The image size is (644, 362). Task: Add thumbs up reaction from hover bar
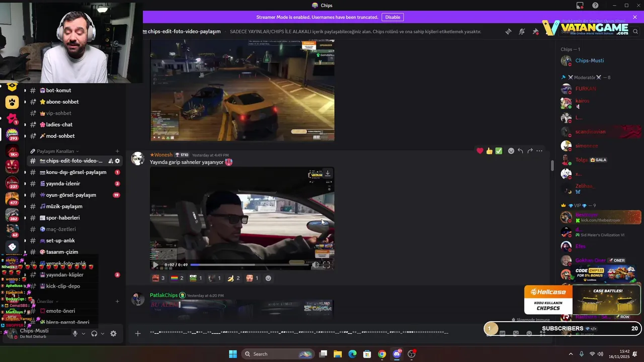click(490, 151)
